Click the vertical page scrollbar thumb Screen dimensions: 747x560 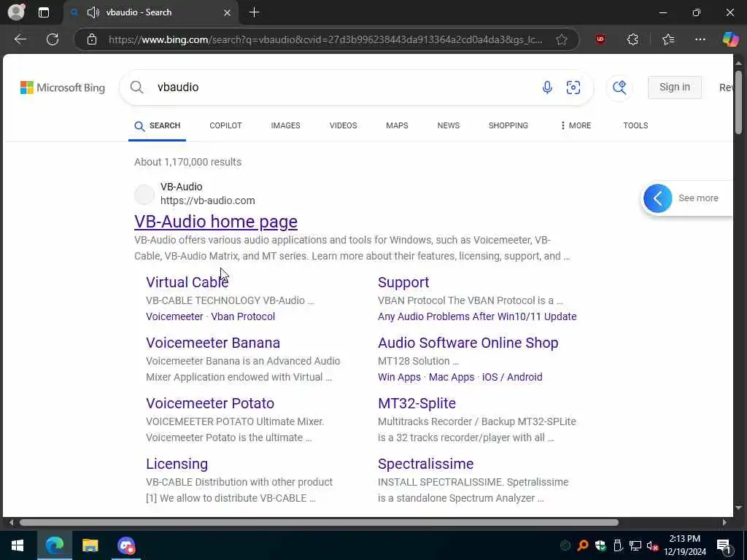coord(738,102)
